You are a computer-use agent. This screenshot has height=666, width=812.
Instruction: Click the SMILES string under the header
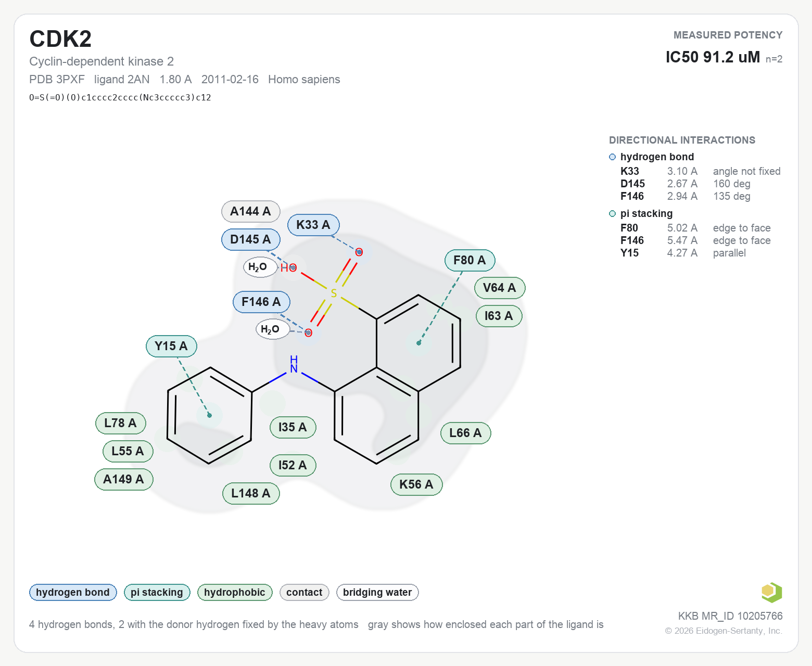pyautogui.click(x=120, y=97)
